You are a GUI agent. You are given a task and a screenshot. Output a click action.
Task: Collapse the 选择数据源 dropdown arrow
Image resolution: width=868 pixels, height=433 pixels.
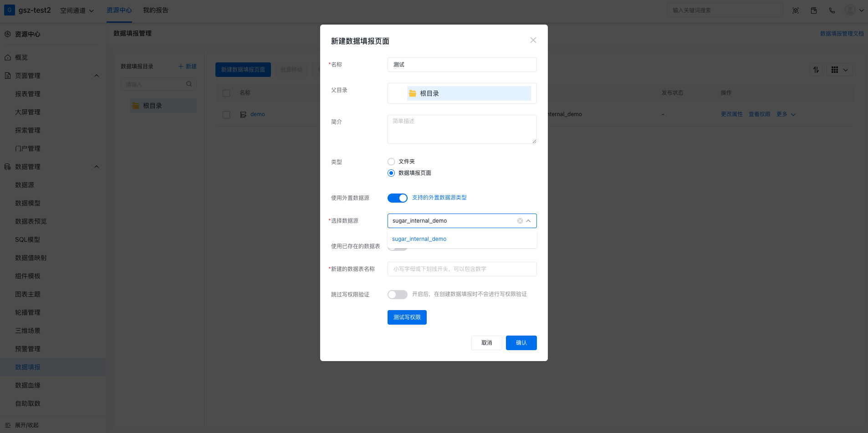529,221
